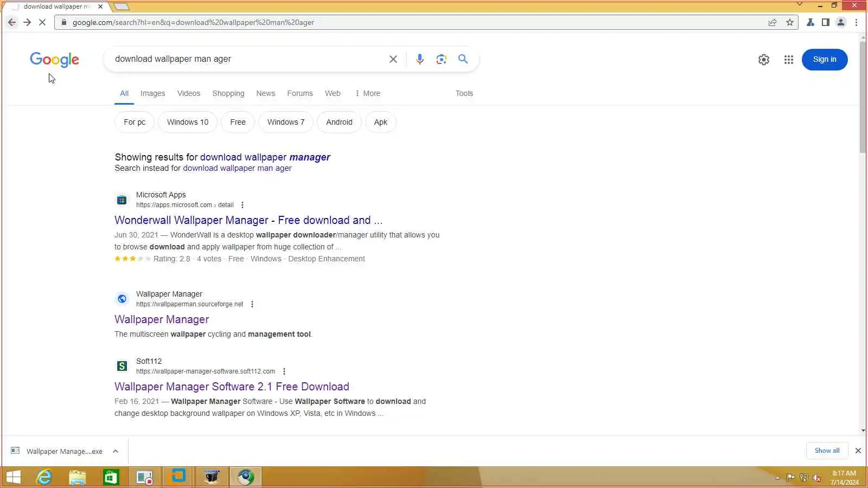The image size is (868, 488).
Task: Open the browser side panel
Action: (x=825, y=22)
